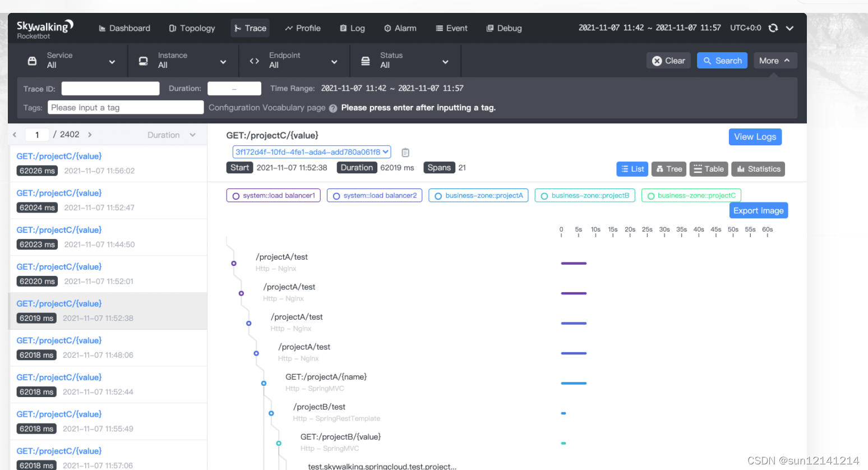Switch to Statistics view
Screen dimensions: 868x470
(758, 169)
